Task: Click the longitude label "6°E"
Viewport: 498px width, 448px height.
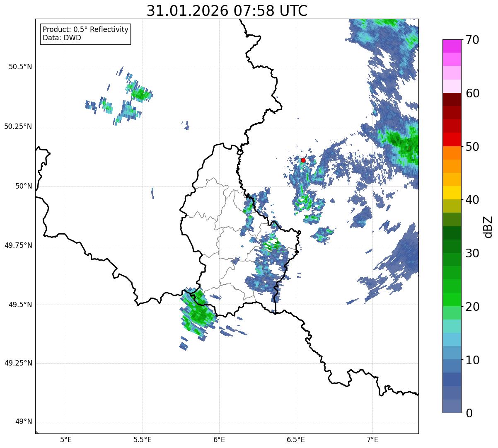Action: pyautogui.click(x=219, y=439)
